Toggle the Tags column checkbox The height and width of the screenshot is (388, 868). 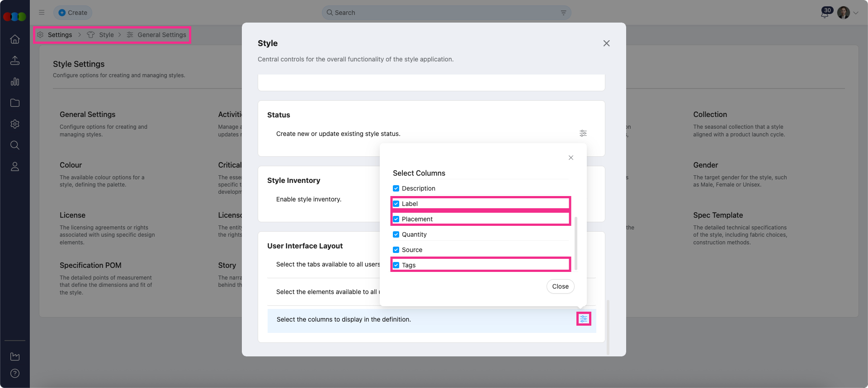(x=396, y=265)
